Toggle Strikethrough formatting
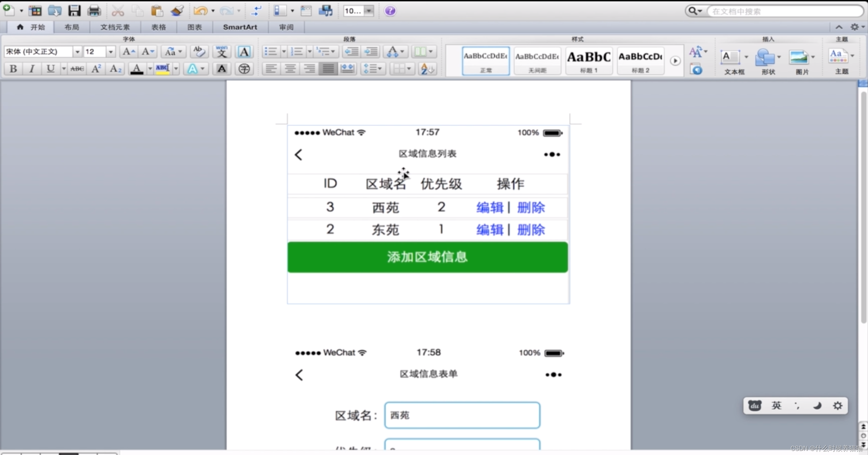The image size is (868, 455). click(77, 69)
